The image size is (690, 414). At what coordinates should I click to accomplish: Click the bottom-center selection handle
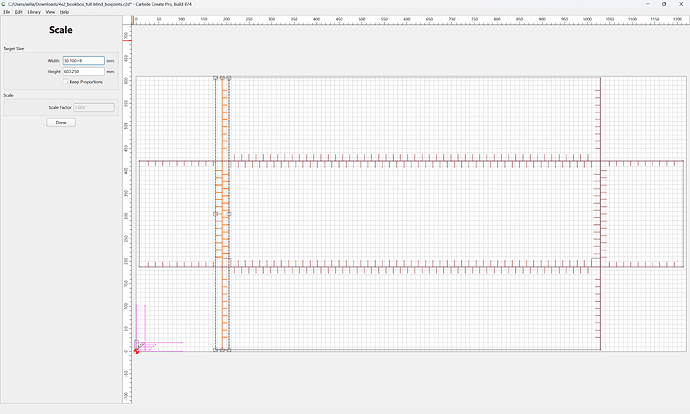(x=222, y=350)
